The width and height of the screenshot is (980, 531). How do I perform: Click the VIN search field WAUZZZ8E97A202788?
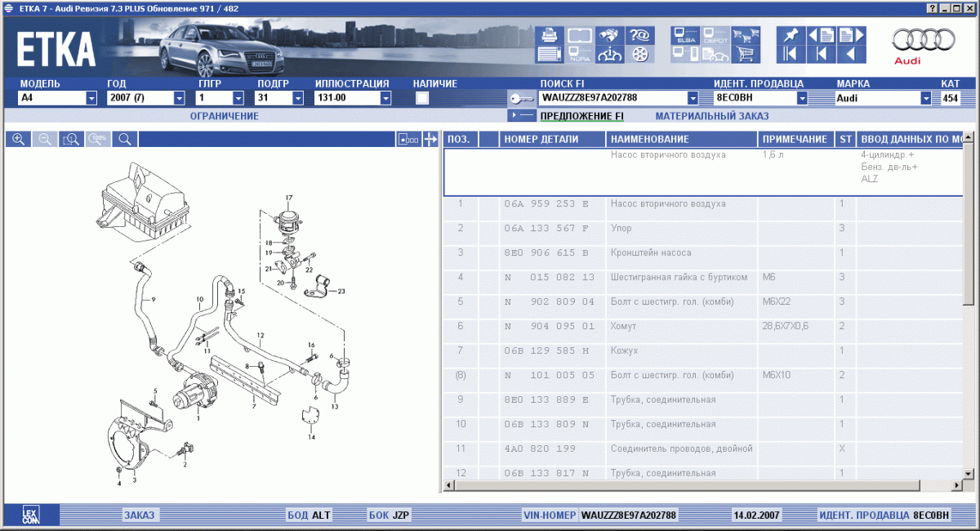point(612,98)
